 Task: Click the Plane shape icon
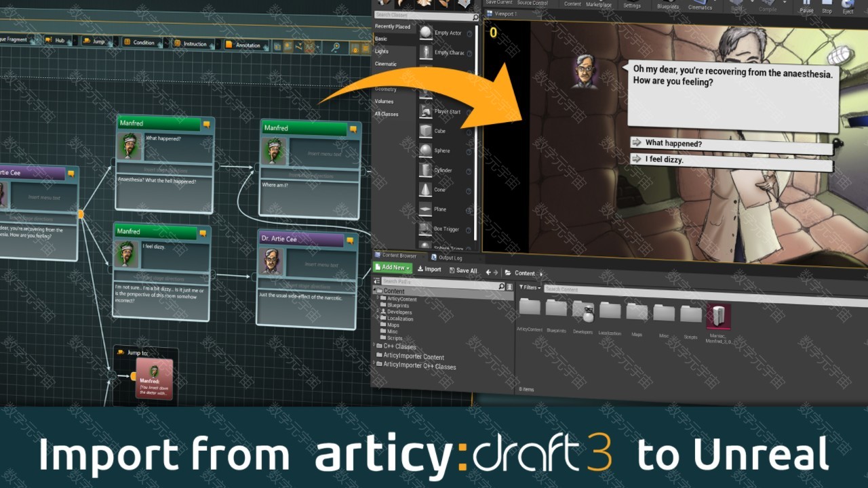[x=425, y=209]
